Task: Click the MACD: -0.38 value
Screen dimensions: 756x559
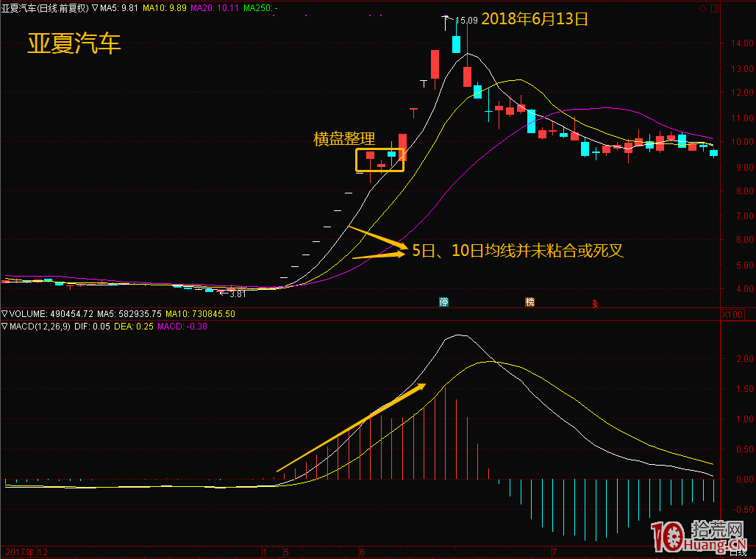Action: [x=182, y=327]
